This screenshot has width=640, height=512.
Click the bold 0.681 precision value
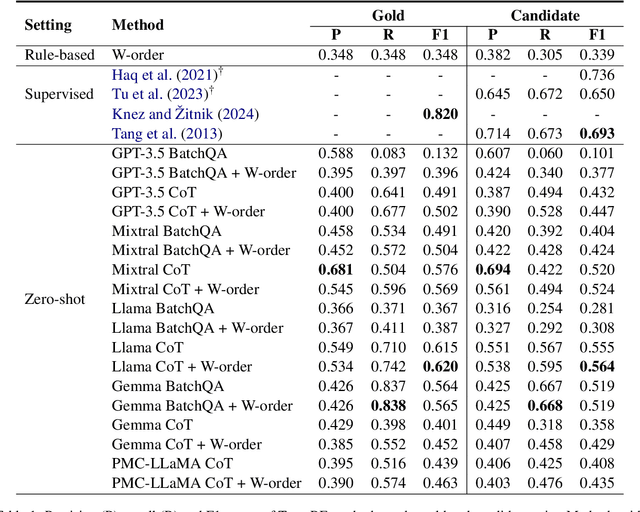tap(336, 270)
